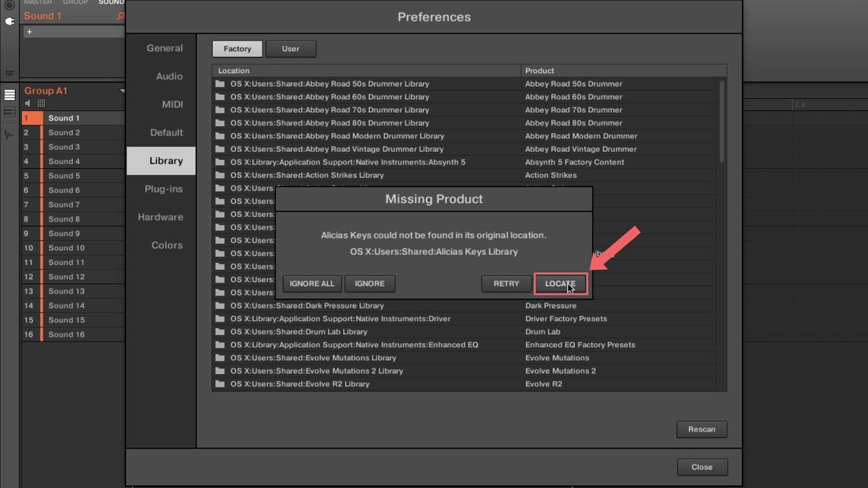Switch to the pattern list view icon
The image size is (868, 488).
pyautogui.click(x=9, y=95)
